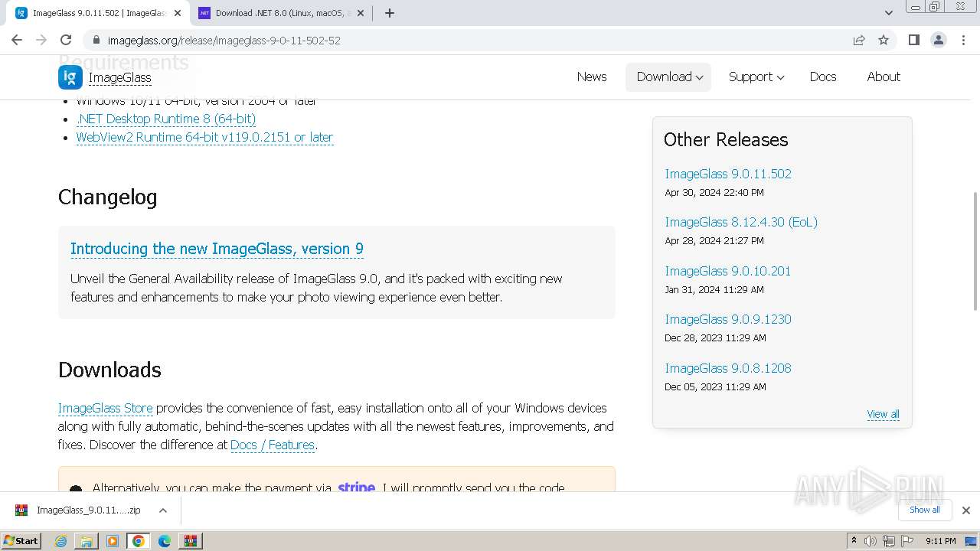Open the News menu item
This screenshot has height=551, width=980.
(592, 77)
